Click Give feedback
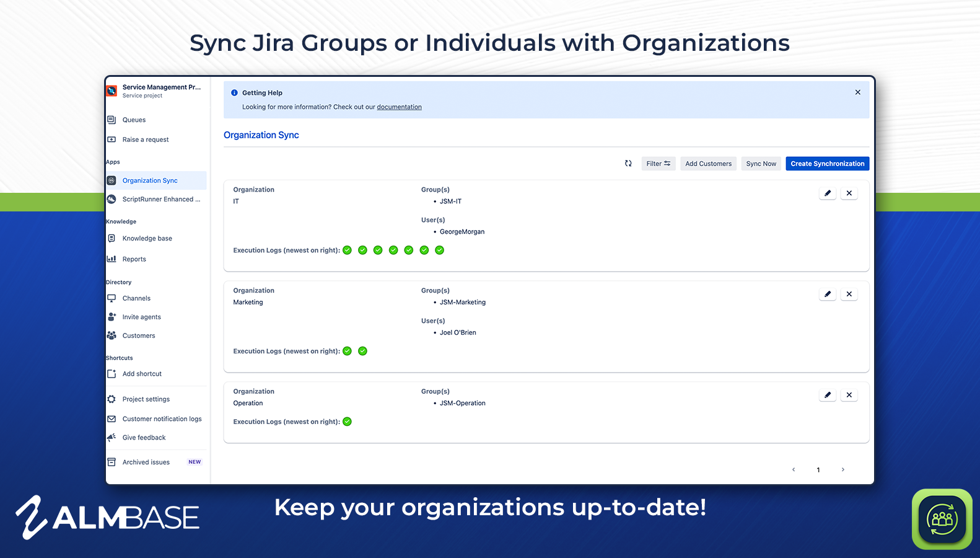 click(x=144, y=438)
